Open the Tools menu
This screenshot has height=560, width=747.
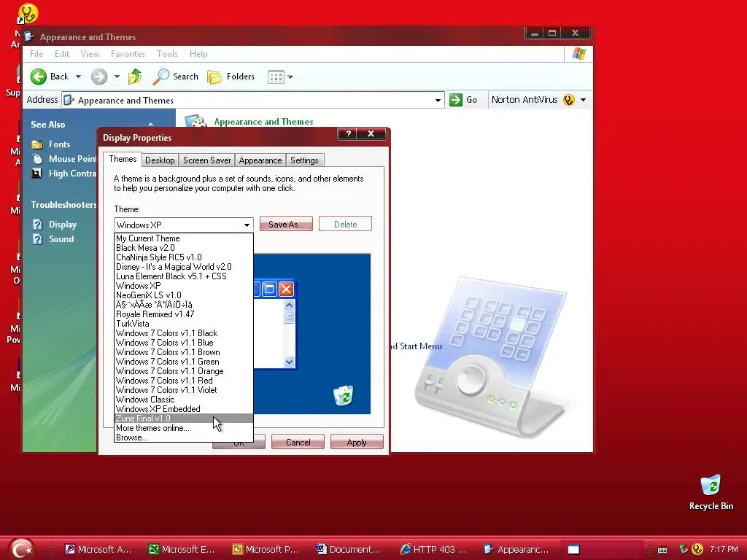(167, 54)
